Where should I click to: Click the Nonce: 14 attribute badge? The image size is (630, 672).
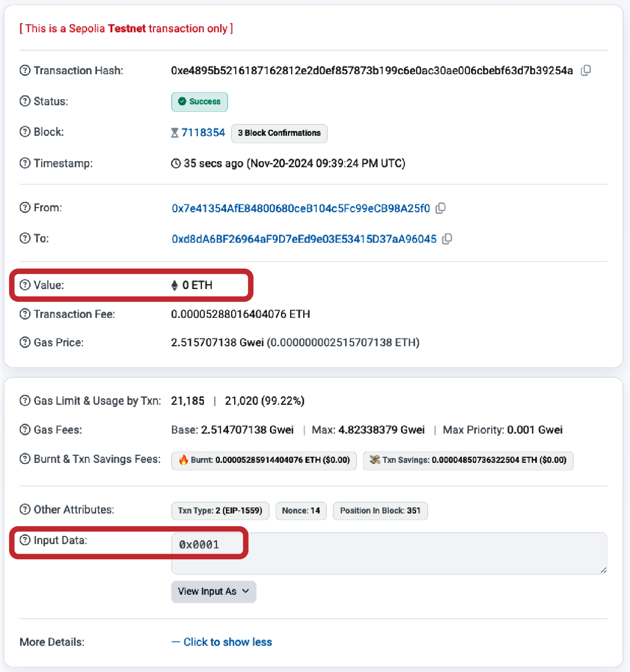[x=301, y=511]
